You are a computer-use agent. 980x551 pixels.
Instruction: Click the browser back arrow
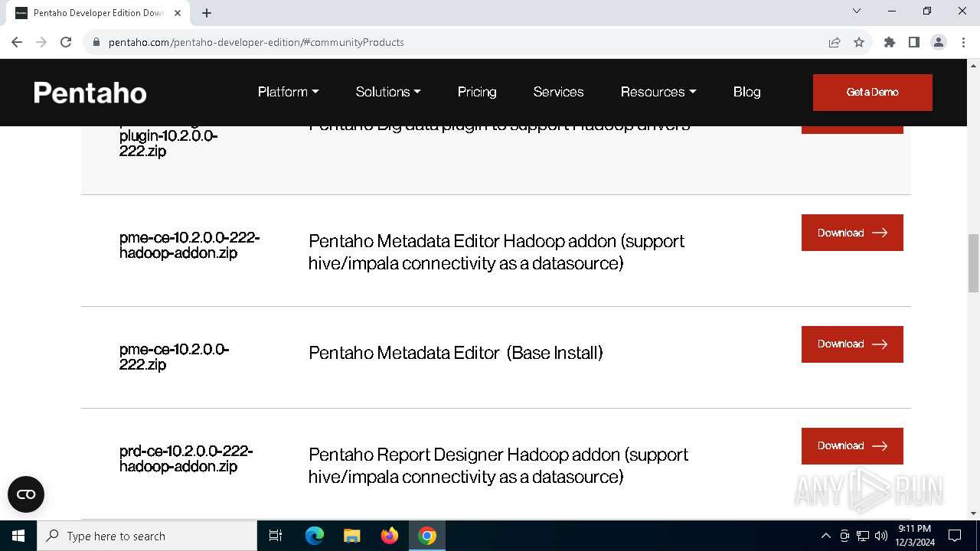click(x=17, y=42)
